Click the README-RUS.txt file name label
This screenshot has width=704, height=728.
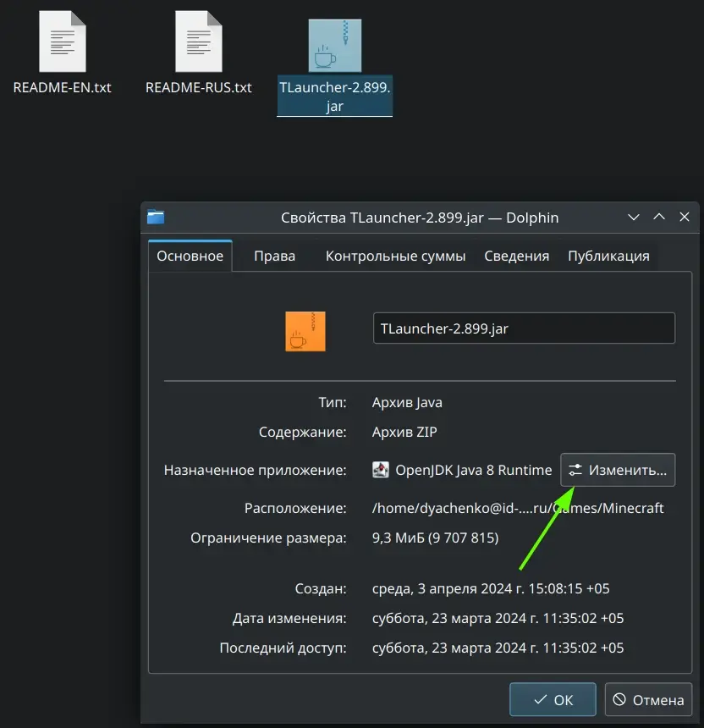coord(199,87)
